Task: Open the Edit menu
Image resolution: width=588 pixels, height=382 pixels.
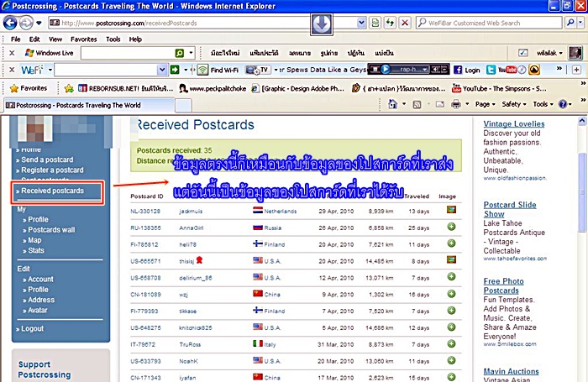Action: click(x=34, y=39)
